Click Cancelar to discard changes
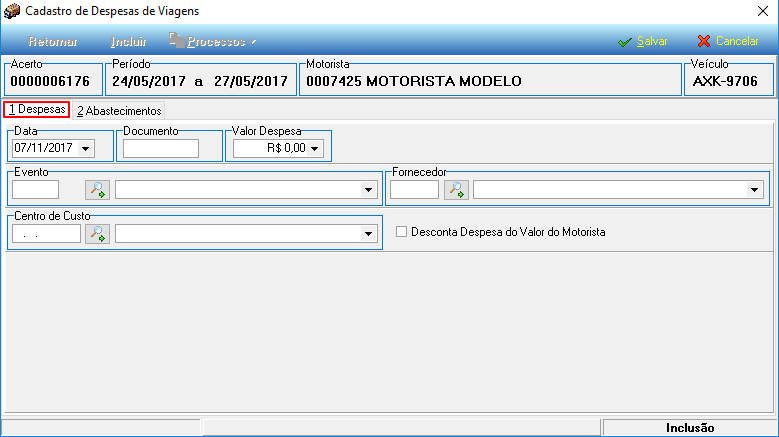Screen dimensions: 779x437 728,41
